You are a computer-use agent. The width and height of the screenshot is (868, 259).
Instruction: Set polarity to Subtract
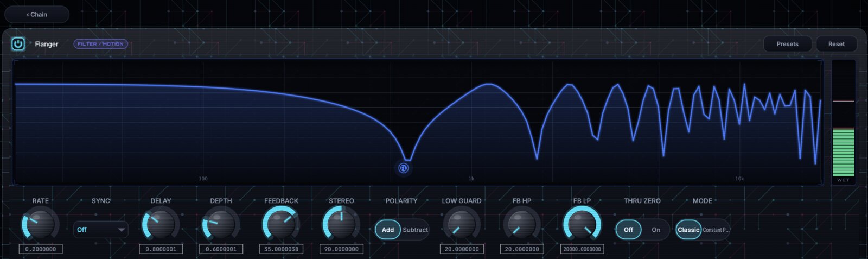416,230
